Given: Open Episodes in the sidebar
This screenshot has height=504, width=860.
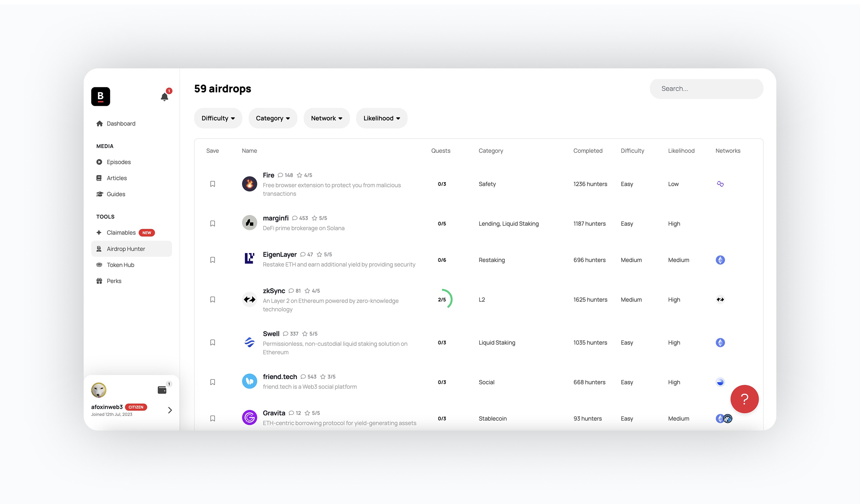Looking at the screenshot, I should [131, 162].
